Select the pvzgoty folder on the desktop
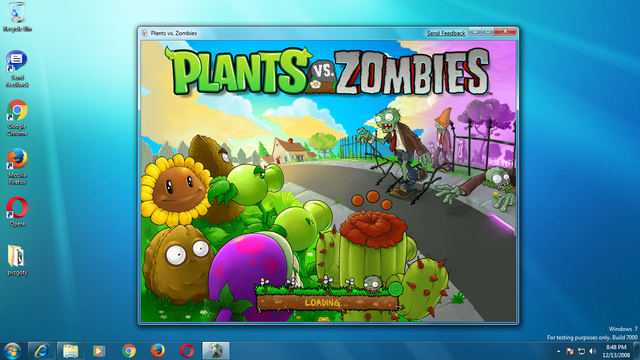Viewport: 640px width, 360px height. 17,260
